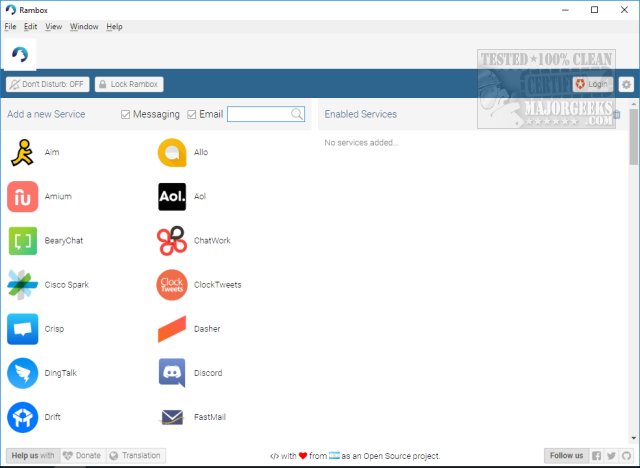Open the Help menu

[114, 27]
